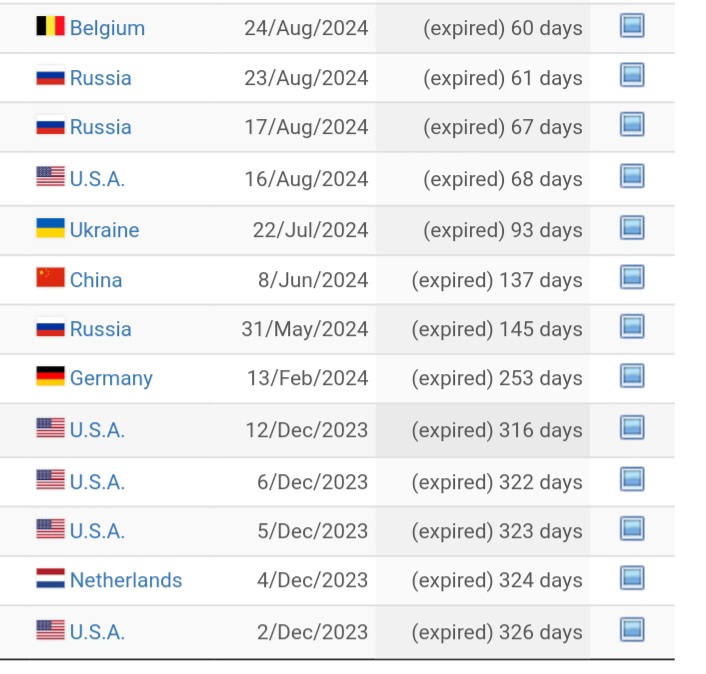The height and width of the screenshot is (674, 706).
Task: Open screenshot icon for U.S.A. 16/Aug/2024 row
Action: coord(632,176)
